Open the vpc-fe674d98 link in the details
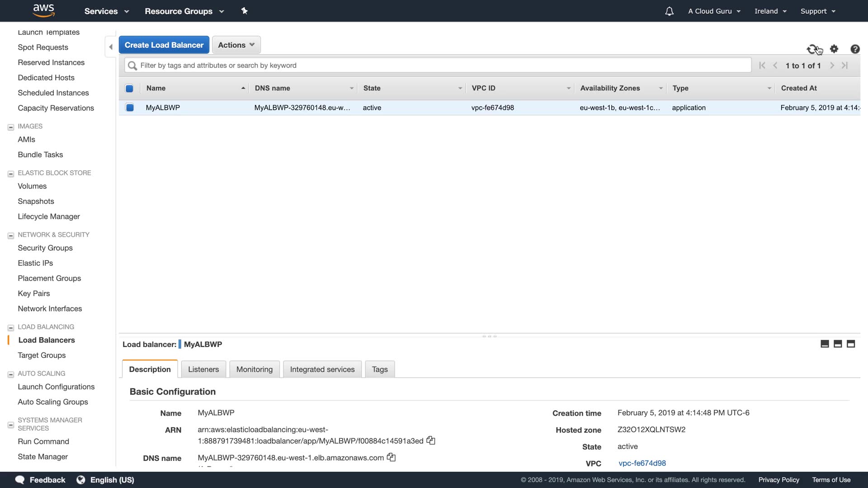This screenshot has width=868, height=488. tap(642, 463)
